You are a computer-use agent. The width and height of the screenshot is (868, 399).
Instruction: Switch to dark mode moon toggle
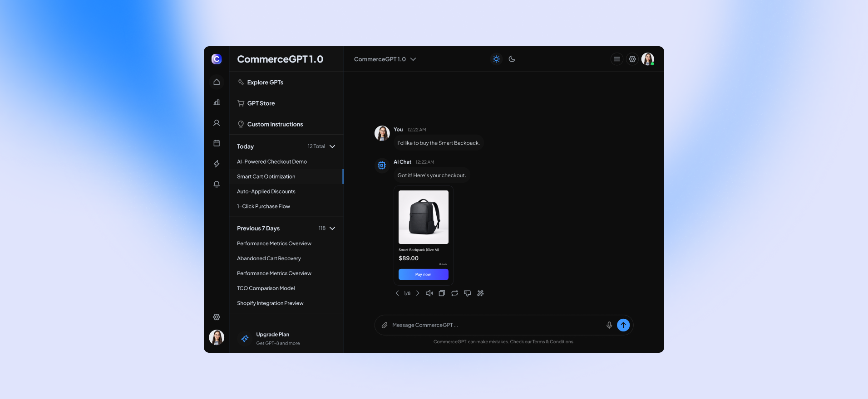[512, 59]
